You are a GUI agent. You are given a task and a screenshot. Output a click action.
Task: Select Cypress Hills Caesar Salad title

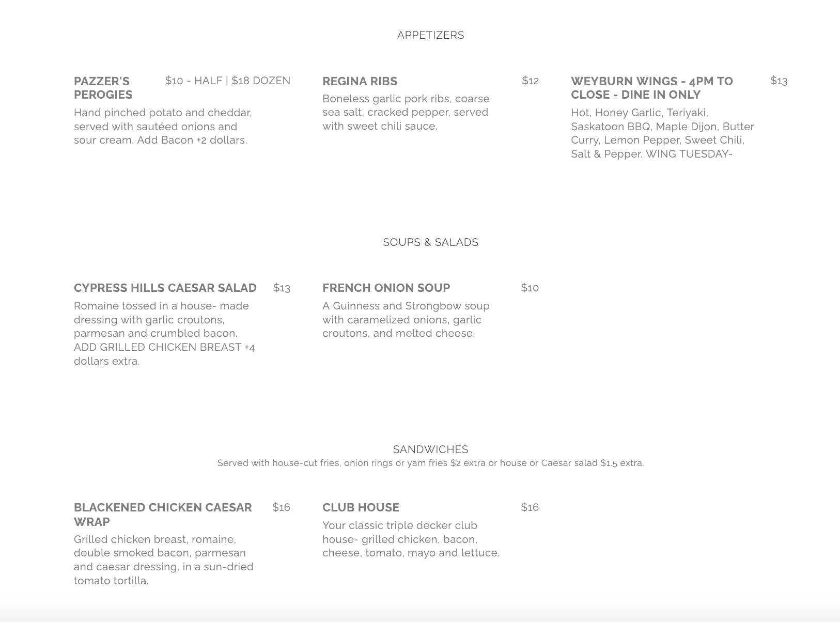coord(165,288)
